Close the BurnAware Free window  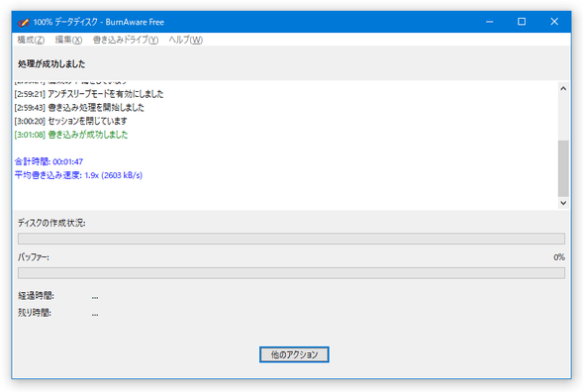[554, 22]
